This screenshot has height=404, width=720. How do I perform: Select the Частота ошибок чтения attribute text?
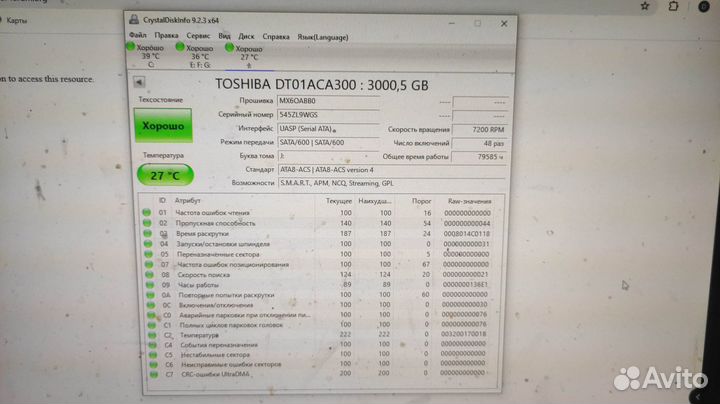[213, 213]
